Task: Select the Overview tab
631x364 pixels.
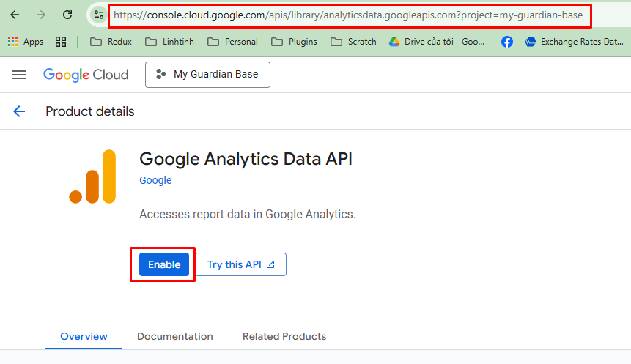Action: (x=84, y=336)
